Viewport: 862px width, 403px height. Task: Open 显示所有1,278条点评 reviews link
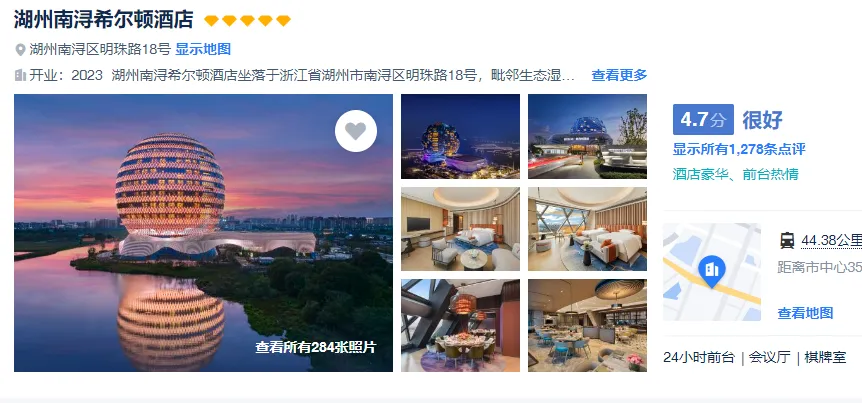(739, 149)
